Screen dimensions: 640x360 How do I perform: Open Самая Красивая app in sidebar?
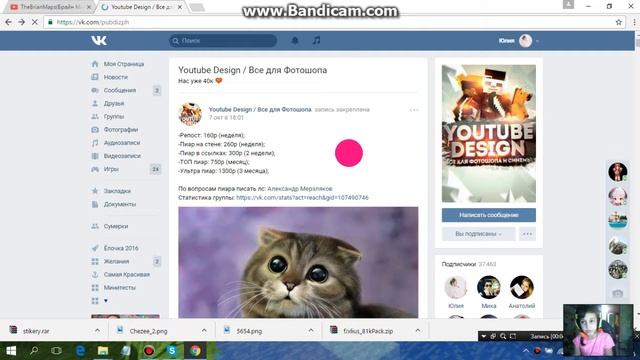[x=127, y=274]
